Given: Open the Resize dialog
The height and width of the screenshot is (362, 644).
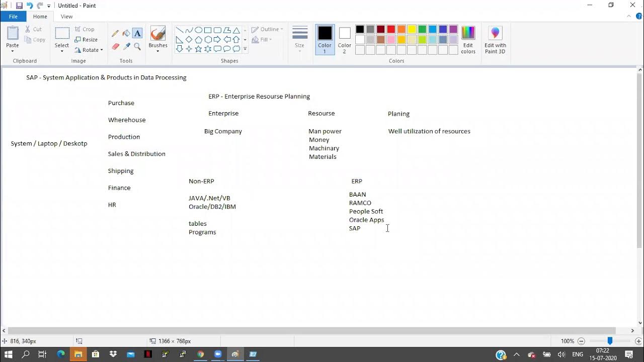Looking at the screenshot, I should (86, 40).
